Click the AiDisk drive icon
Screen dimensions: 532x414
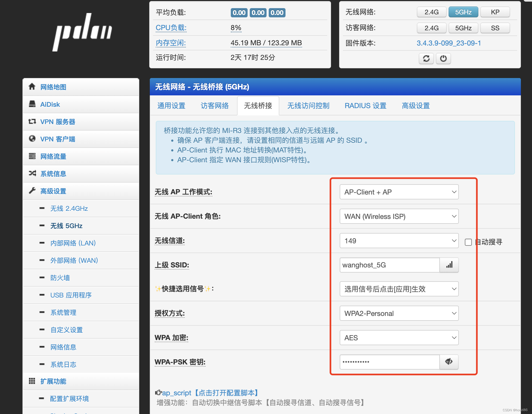coord(32,104)
